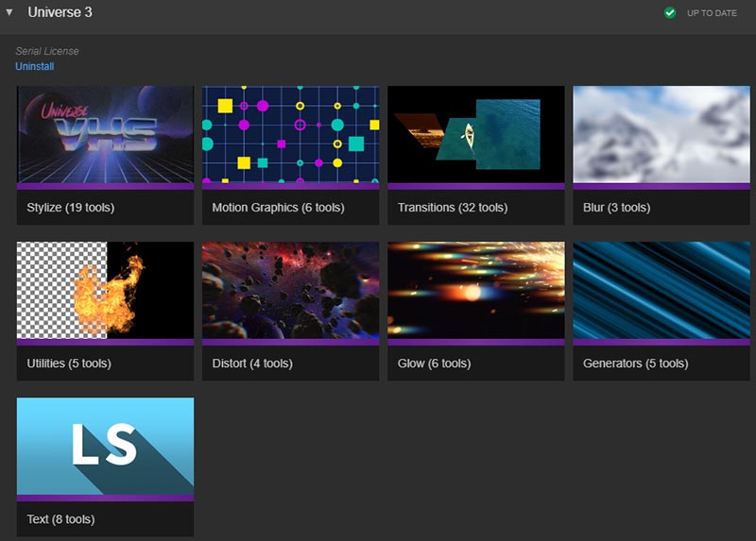756x541 pixels.
Task: Select the Blur (3 tools) label
Action: coord(617,208)
